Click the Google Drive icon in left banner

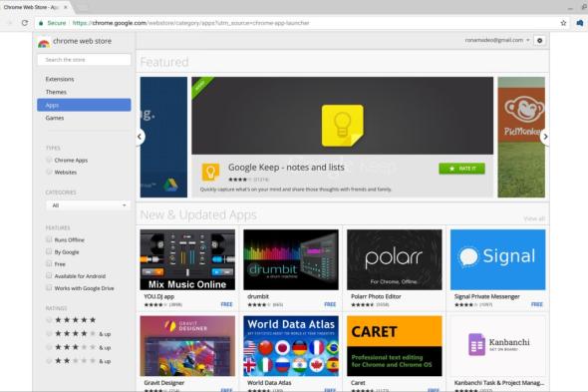[x=170, y=185]
